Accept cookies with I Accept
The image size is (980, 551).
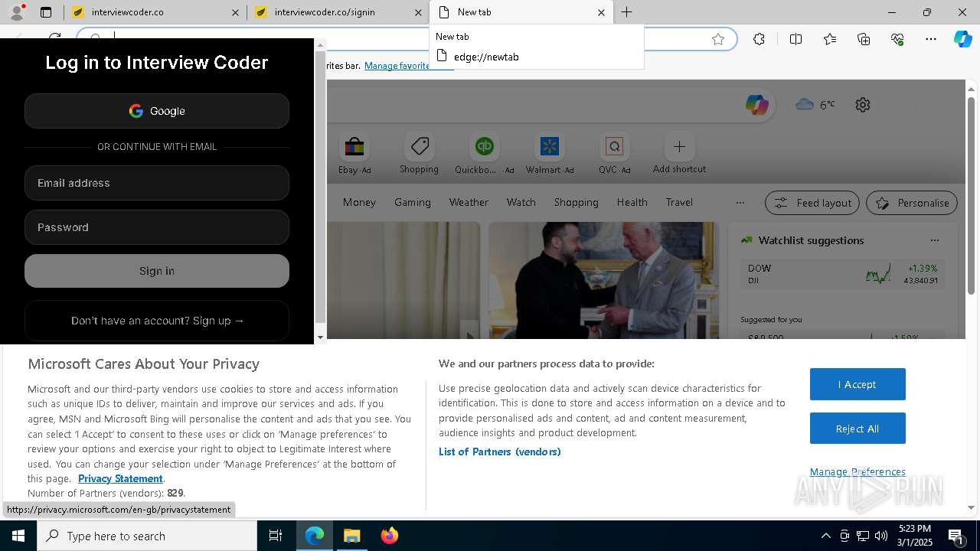857,384
